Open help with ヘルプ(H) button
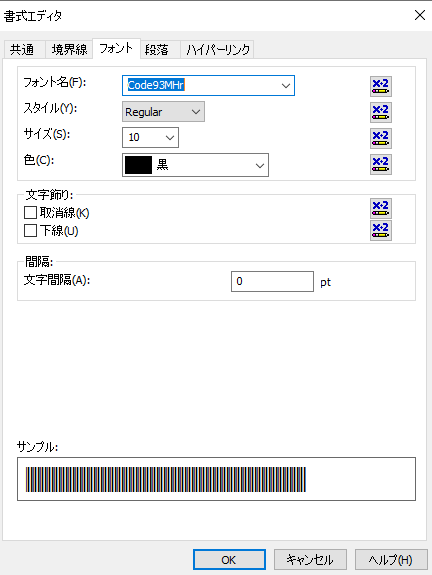Image resolution: width=432 pixels, height=575 pixels. 391,560
